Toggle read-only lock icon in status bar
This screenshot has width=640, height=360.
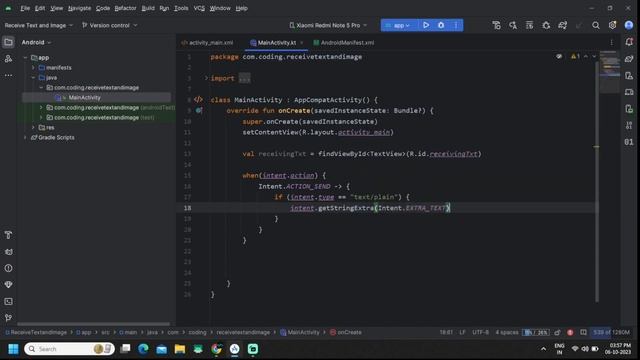point(557,332)
